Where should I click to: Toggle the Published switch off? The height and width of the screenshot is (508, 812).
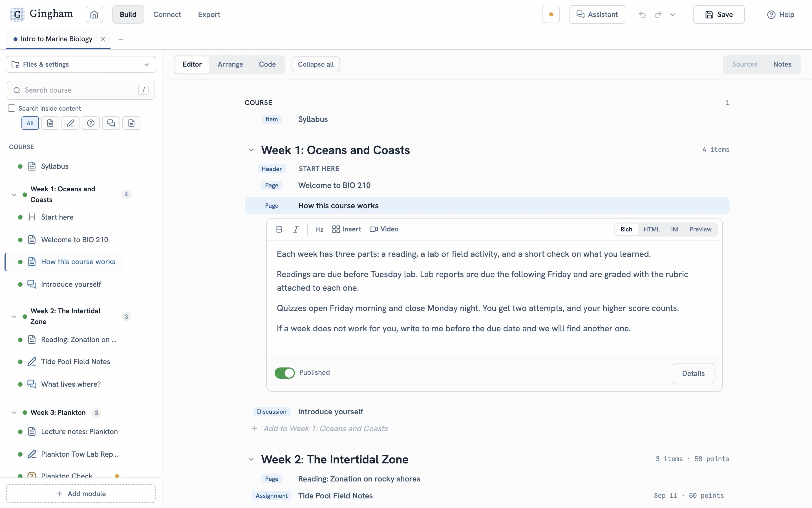(x=284, y=373)
